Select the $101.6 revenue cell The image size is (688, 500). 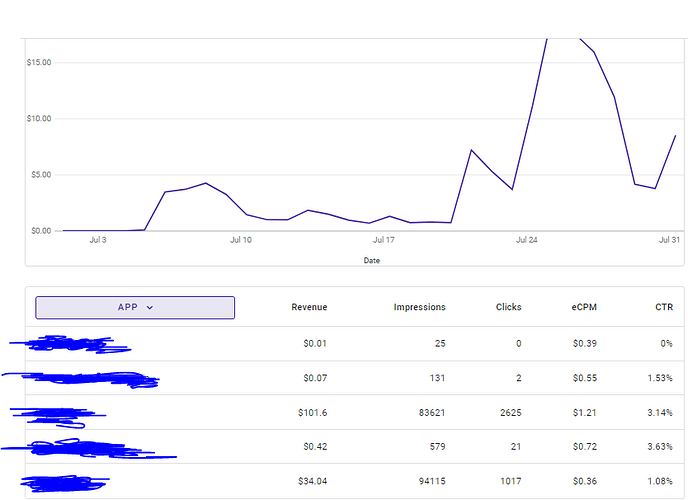(312, 413)
